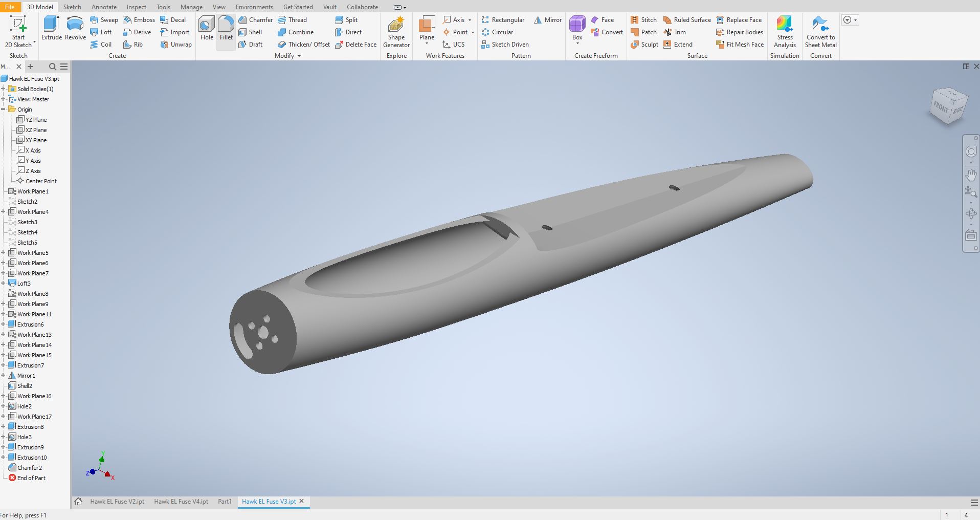Viewport: 980px width, 520px height.
Task: Search the model browser
Action: pos(52,67)
